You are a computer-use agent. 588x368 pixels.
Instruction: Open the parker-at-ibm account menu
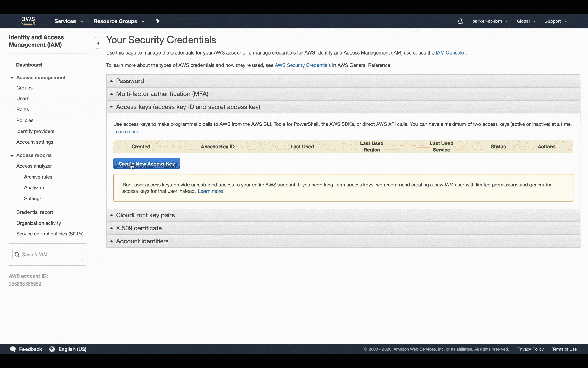click(490, 21)
